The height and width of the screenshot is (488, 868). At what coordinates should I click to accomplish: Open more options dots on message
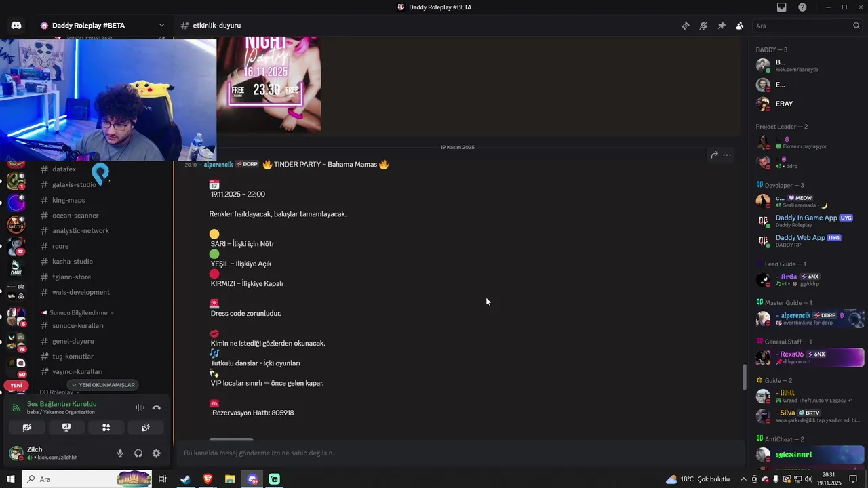pos(726,155)
